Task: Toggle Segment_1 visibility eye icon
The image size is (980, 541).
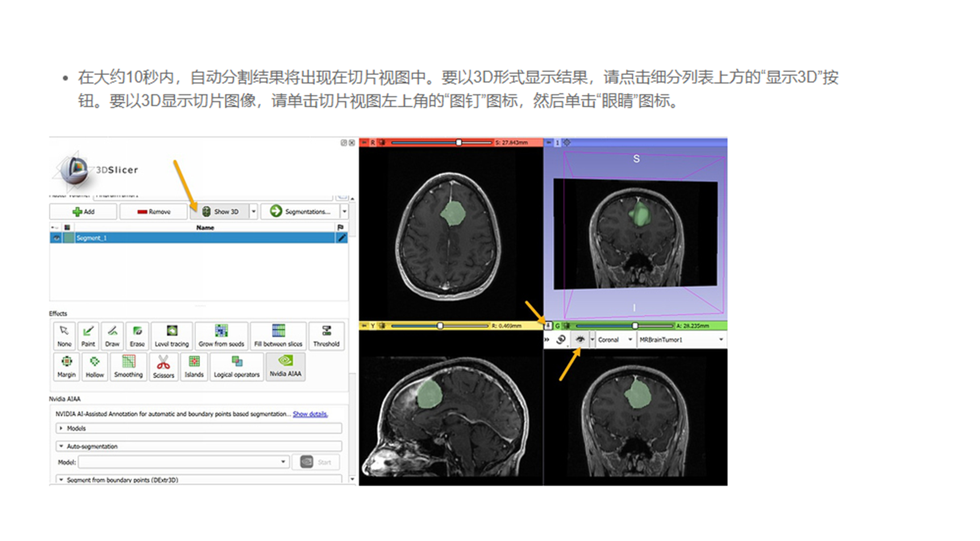Action: (56, 238)
